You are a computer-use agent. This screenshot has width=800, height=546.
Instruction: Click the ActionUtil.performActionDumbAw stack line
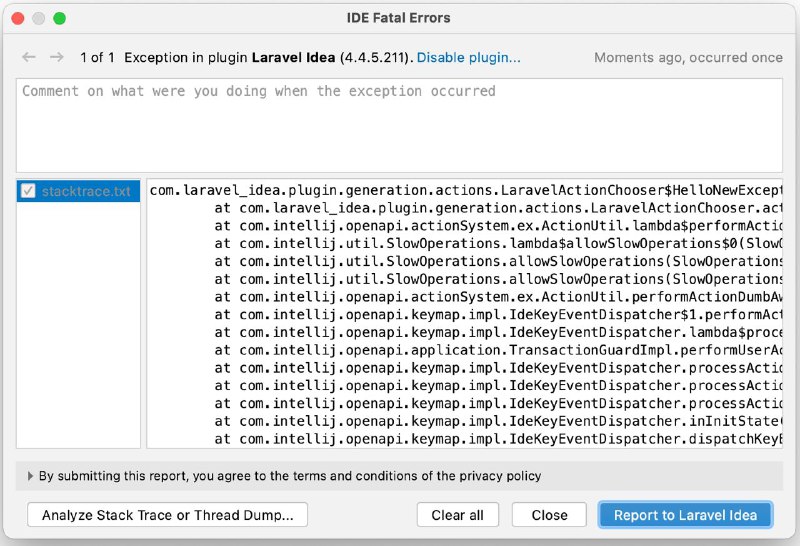tap(498, 297)
